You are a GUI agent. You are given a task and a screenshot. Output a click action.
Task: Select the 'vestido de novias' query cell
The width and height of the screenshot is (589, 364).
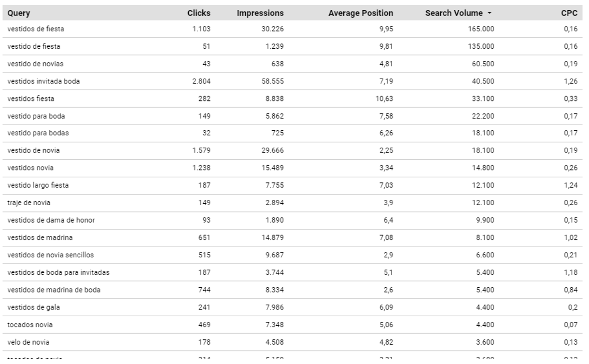coord(35,64)
